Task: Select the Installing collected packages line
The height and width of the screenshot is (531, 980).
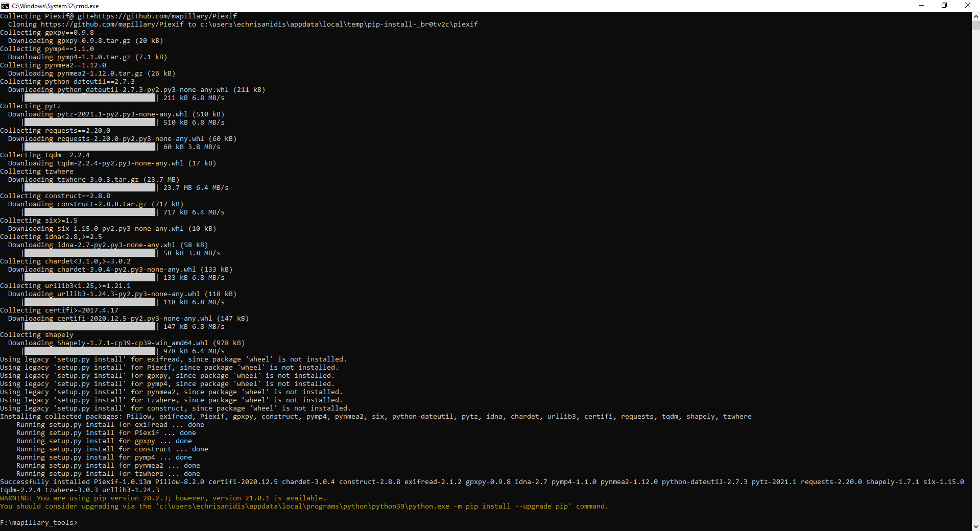Action: tap(375, 416)
